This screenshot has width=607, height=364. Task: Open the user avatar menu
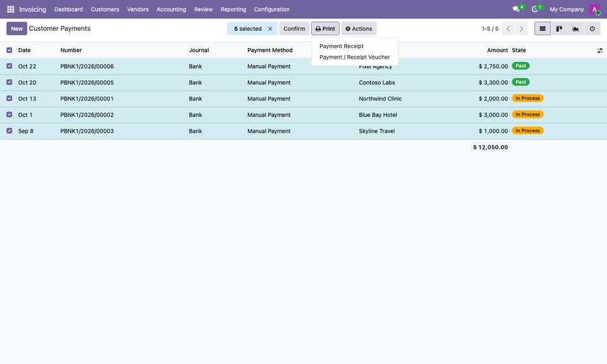594,9
